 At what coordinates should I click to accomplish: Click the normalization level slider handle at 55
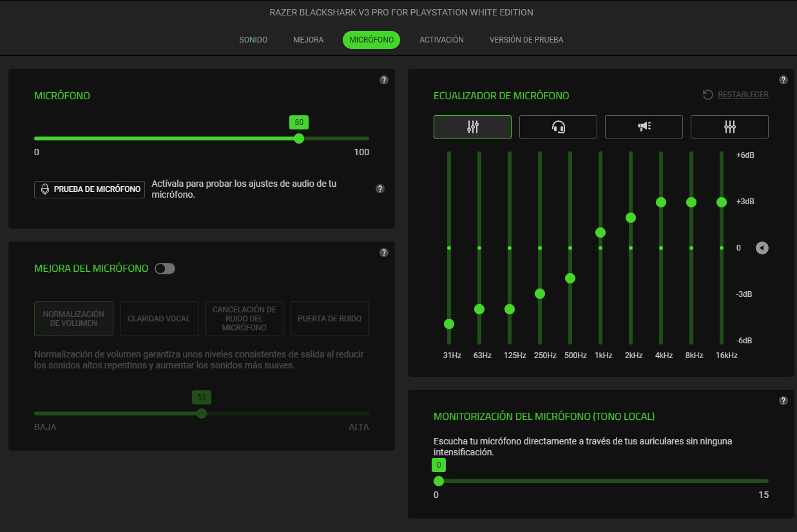point(202,413)
